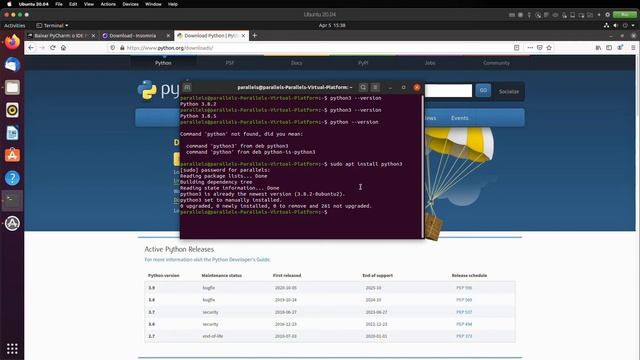Open Ubuntu Software from the dock
The height and width of the screenshot is (360, 640).
12,155
